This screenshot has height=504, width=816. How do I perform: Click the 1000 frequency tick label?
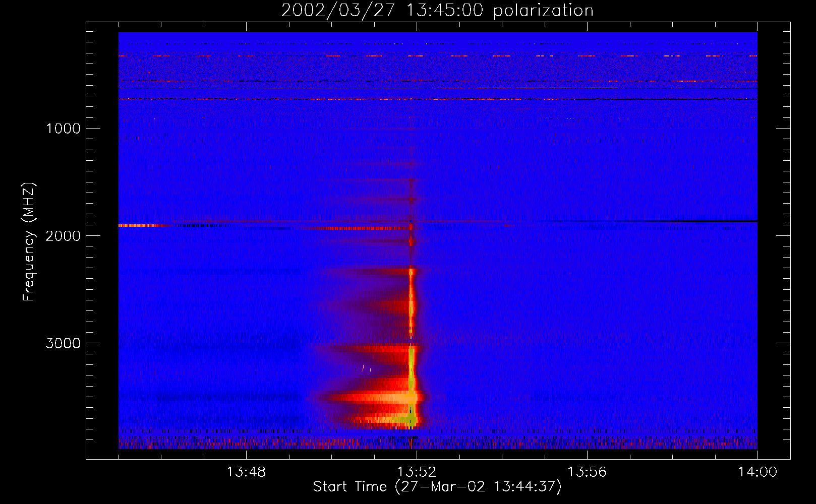point(63,129)
